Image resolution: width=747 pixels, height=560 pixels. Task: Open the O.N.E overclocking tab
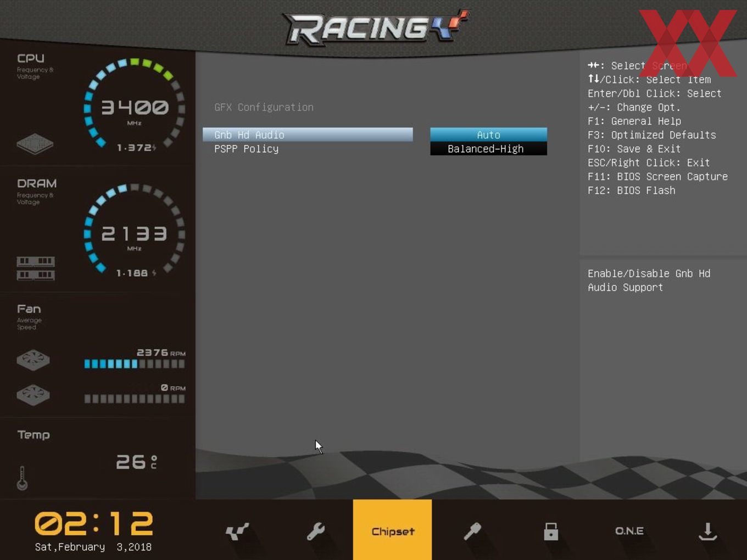[x=629, y=531]
